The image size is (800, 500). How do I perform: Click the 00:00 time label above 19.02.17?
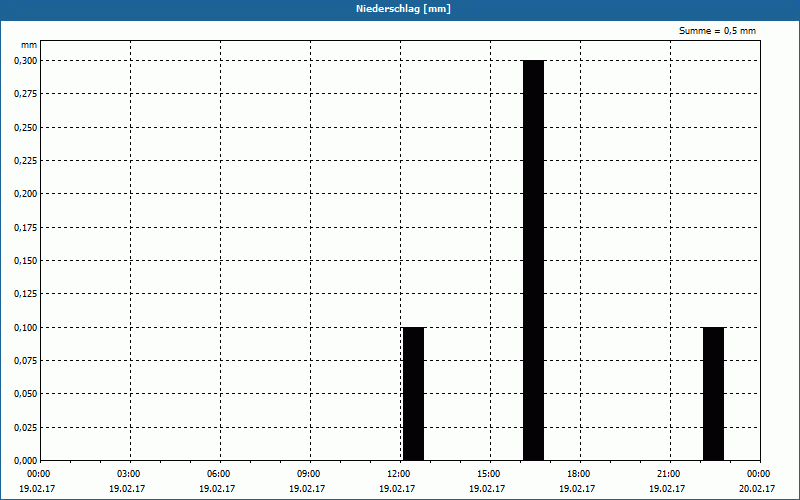(38, 474)
